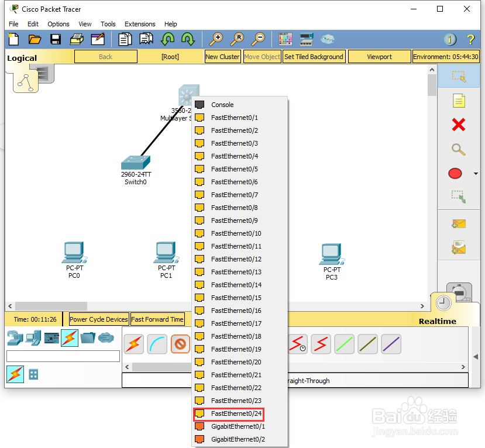Image resolution: width=485 pixels, height=448 pixels.
Task: Switch to Realtime mode tab
Action: click(x=437, y=321)
